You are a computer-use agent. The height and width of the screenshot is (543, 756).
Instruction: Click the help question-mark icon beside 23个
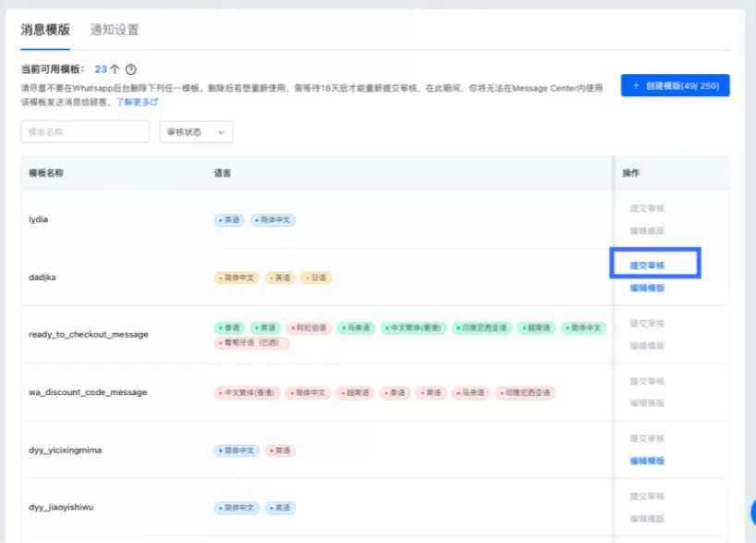[x=131, y=69]
